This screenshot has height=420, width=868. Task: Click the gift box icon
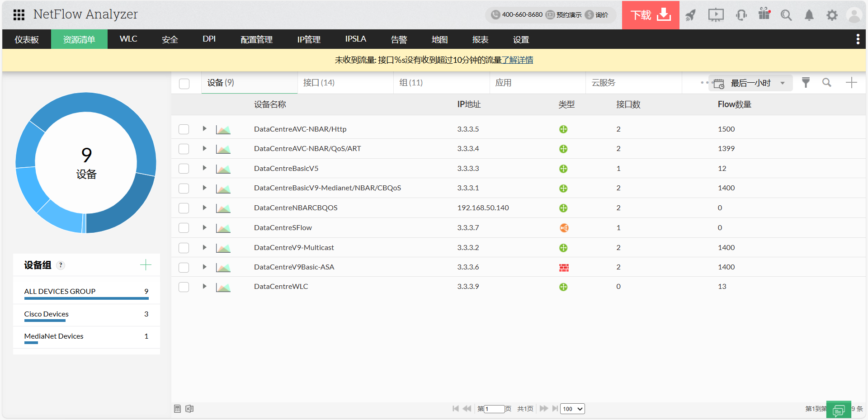764,14
